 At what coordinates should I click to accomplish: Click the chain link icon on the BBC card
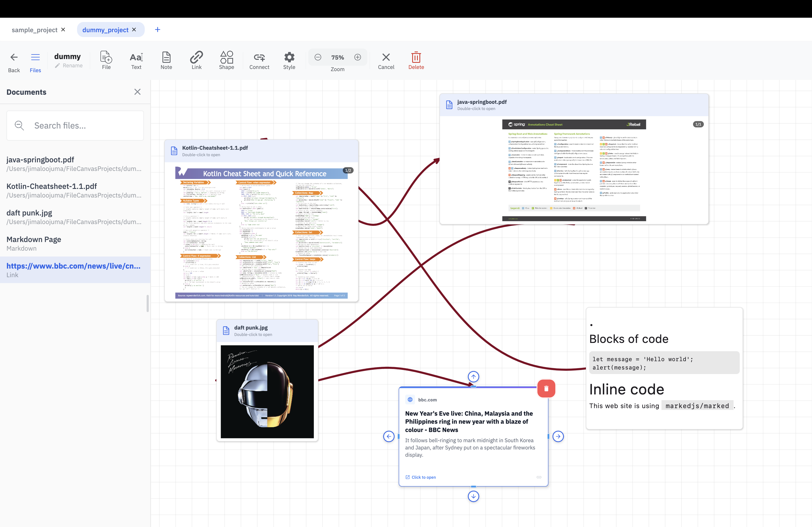click(539, 477)
